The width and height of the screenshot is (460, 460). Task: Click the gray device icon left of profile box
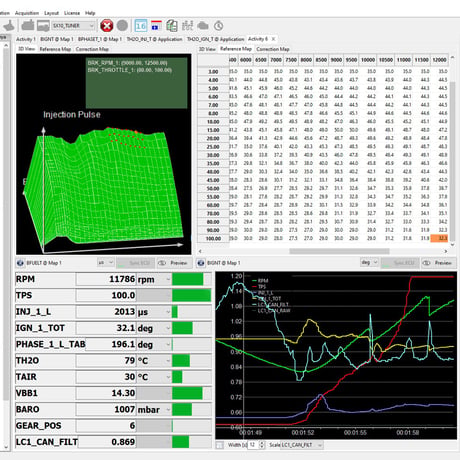(x=43, y=26)
